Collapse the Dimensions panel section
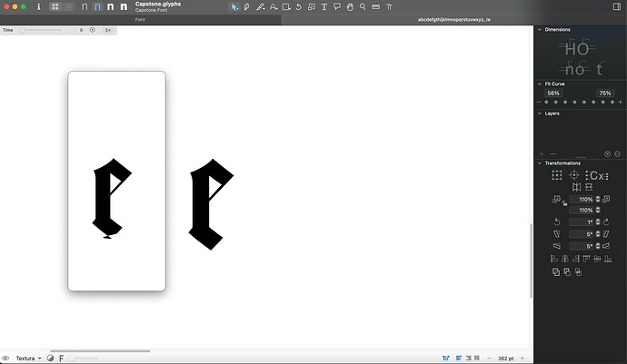The height and width of the screenshot is (364, 627). (539, 30)
